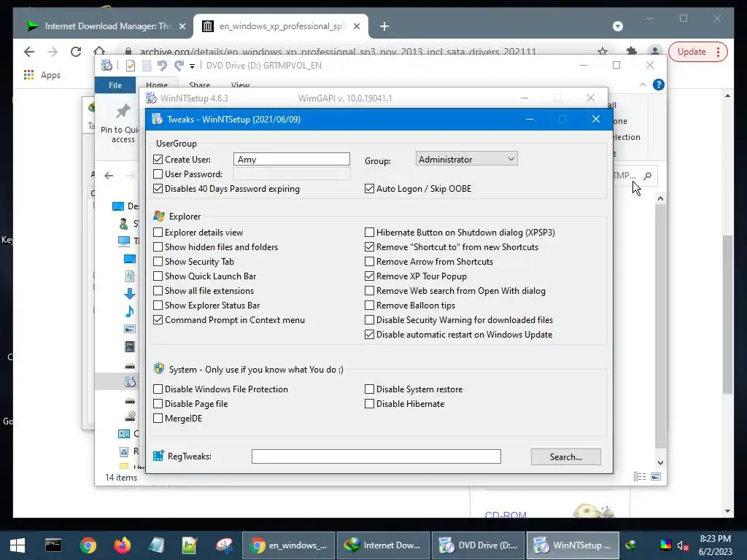This screenshot has width=747, height=560.
Task: Switch to the View ribbon tab
Action: [240, 85]
